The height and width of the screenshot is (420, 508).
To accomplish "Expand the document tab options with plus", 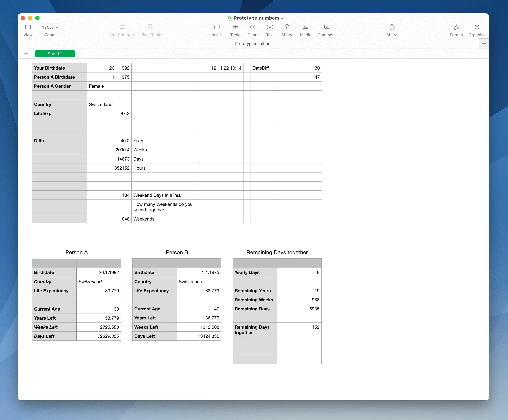I will (x=484, y=43).
